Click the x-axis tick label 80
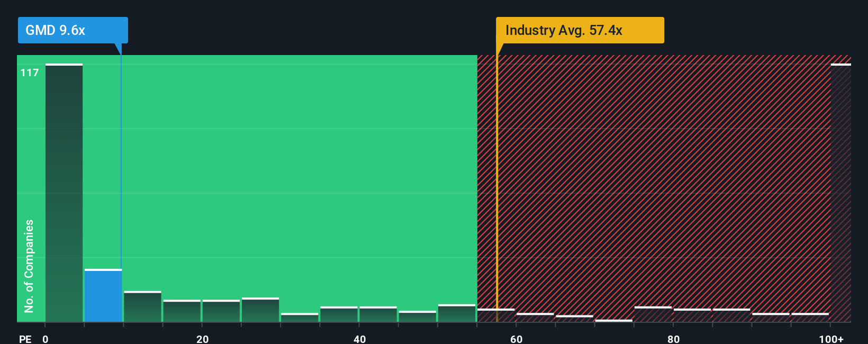This screenshot has height=344, width=868. (673, 339)
